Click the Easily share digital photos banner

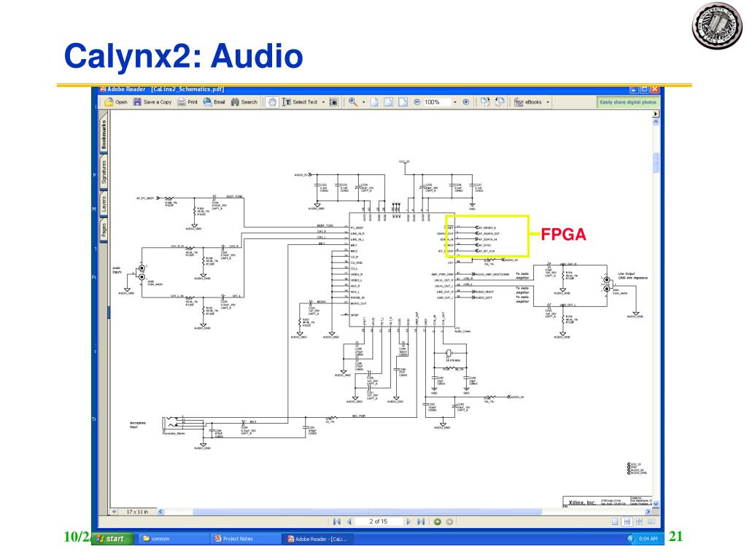coord(628,102)
